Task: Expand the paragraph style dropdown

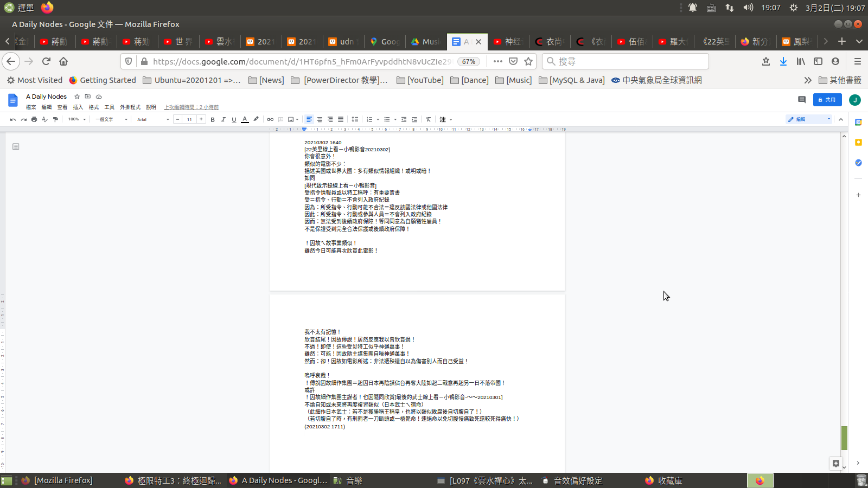Action: (111, 119)
